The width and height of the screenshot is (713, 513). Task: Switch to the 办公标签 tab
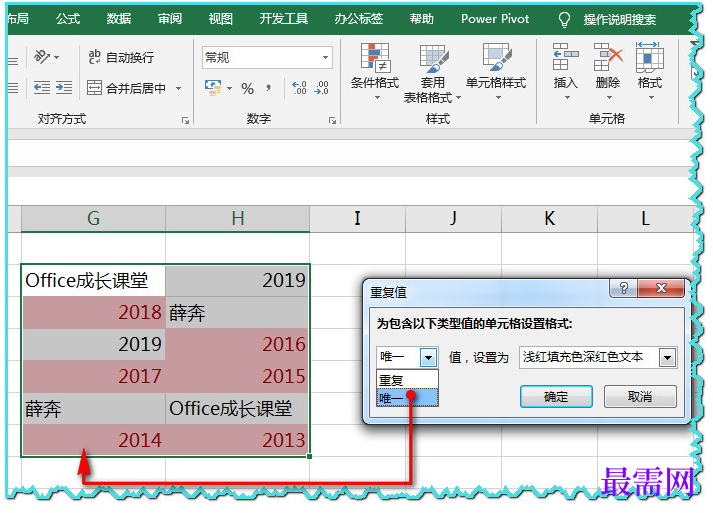pos(359,19)
